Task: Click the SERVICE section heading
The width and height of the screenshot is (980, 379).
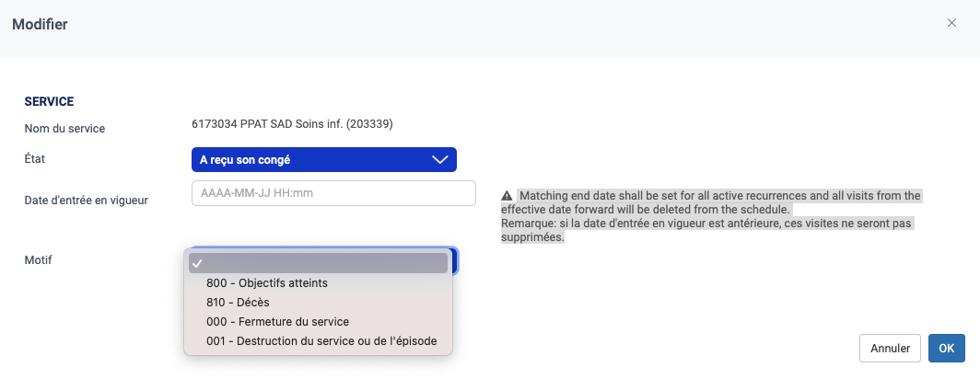Action: (50, 101)
